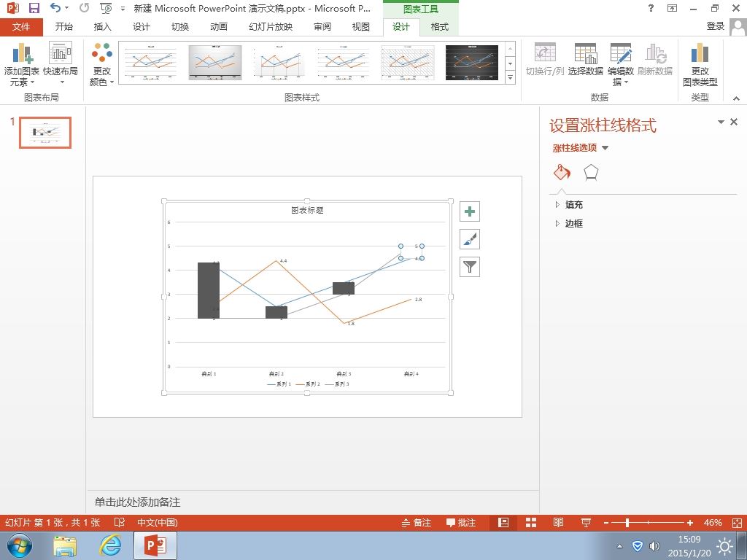Click the 中文(中国) language indicator

(x=158, y=523)
